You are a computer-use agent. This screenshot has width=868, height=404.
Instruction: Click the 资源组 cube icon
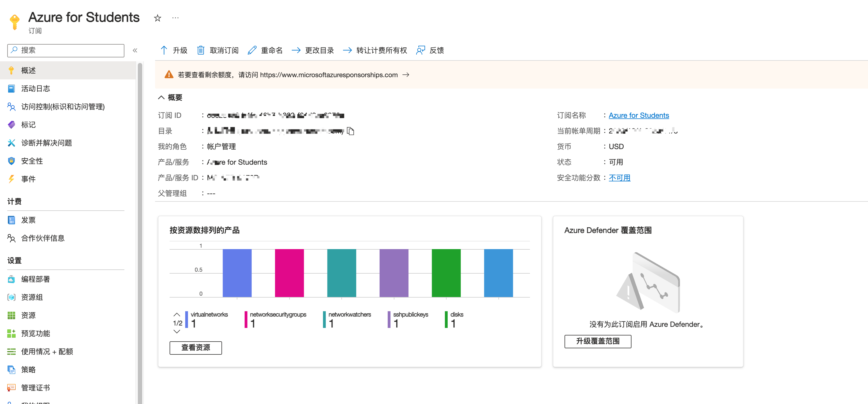coord(11,297)
